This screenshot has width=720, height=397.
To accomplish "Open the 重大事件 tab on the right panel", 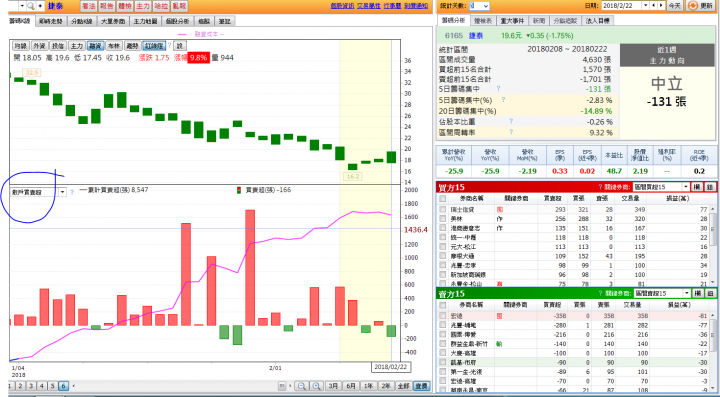I will 512,21.
